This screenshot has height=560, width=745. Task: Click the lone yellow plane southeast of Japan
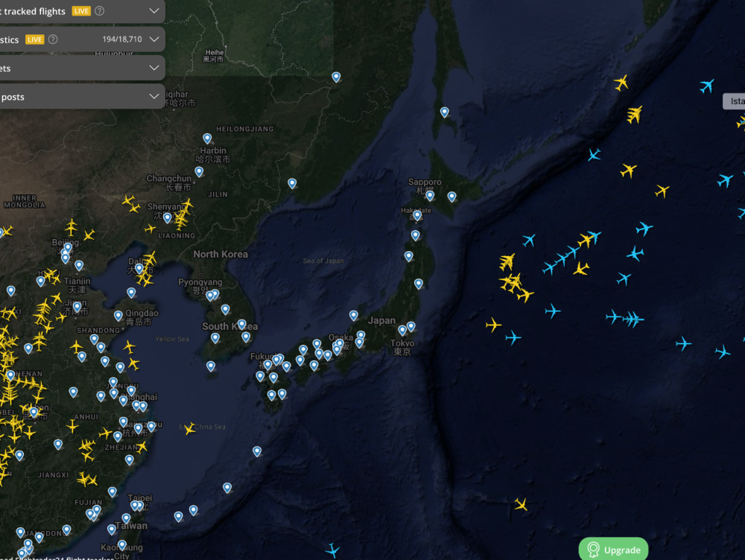(x=521, y=505)
